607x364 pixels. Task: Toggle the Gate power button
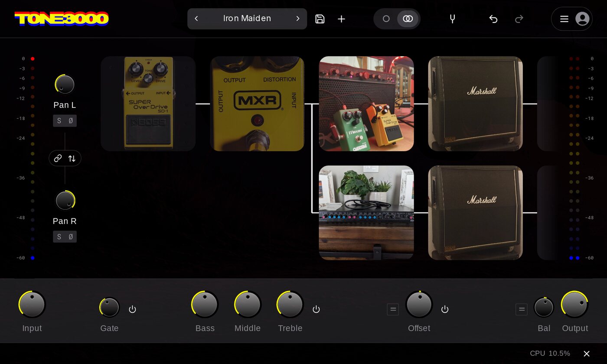pyautogui.click(x=133, y=309)
